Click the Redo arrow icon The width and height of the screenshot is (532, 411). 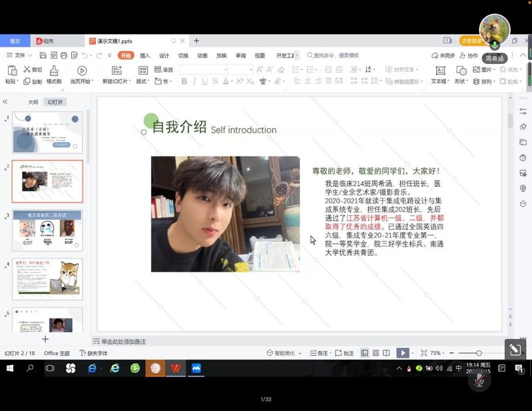point(99,55)
